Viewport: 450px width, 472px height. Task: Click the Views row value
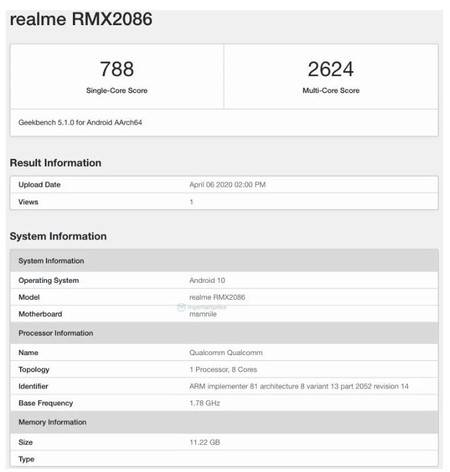click(x=191, y=202)
